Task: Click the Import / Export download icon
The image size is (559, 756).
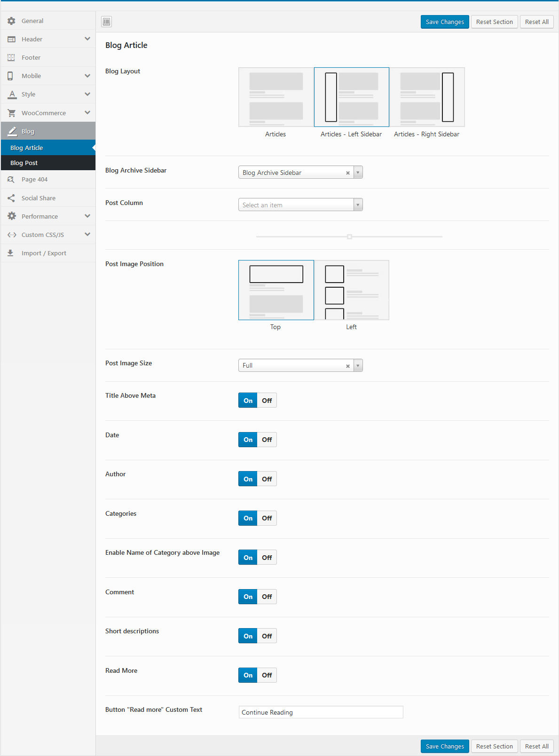Action: [x=10, y=253]
